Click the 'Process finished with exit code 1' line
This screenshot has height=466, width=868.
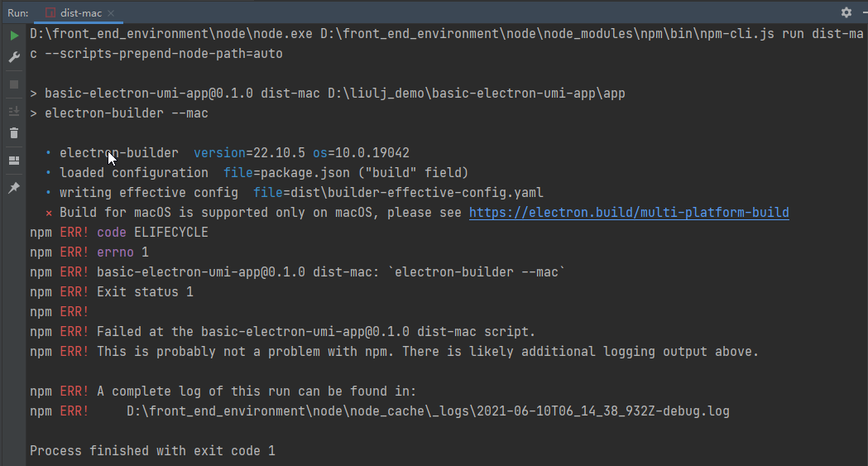click(152, 451)
